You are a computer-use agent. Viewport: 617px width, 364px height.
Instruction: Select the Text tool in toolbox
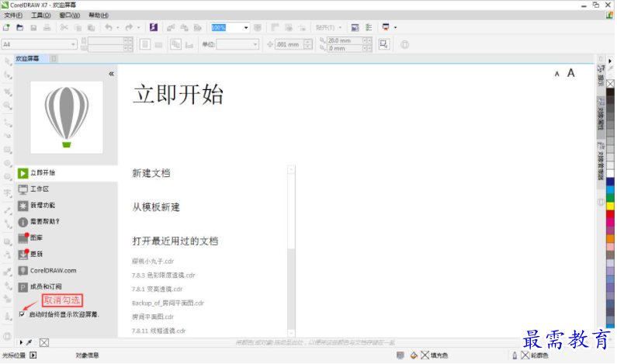8,193
